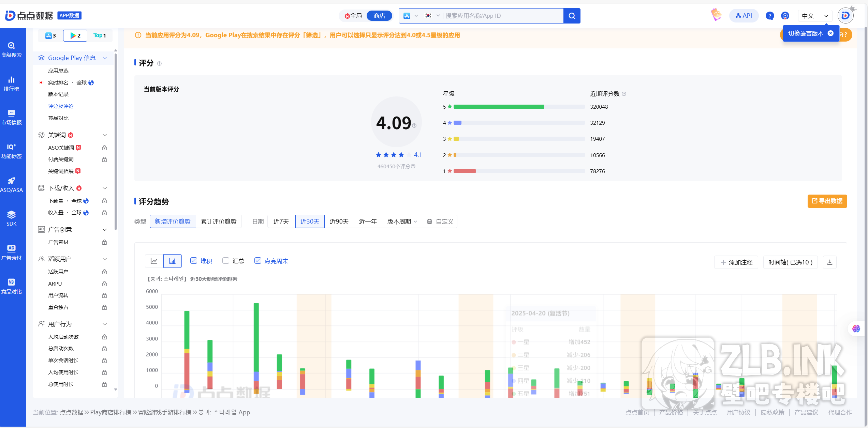The image size is (868, 428).
Task: Open the 版本周期 dropdown
Action: (402, 221)
